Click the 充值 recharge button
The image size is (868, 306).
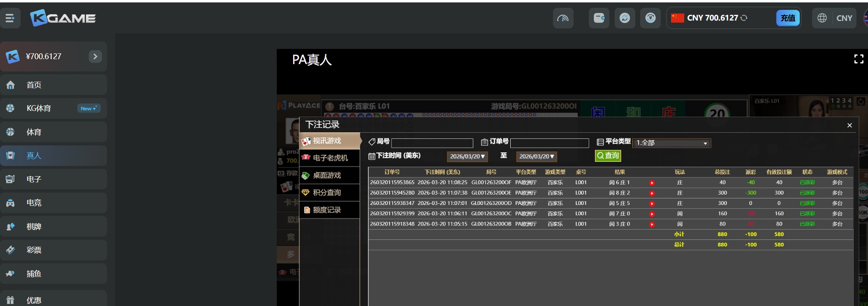point(787,18)
